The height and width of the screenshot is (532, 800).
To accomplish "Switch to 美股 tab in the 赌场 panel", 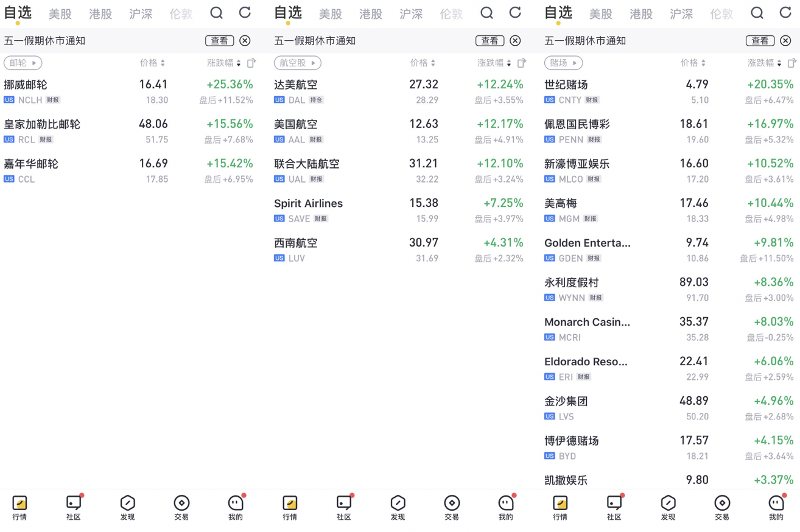I will point(601,14).
